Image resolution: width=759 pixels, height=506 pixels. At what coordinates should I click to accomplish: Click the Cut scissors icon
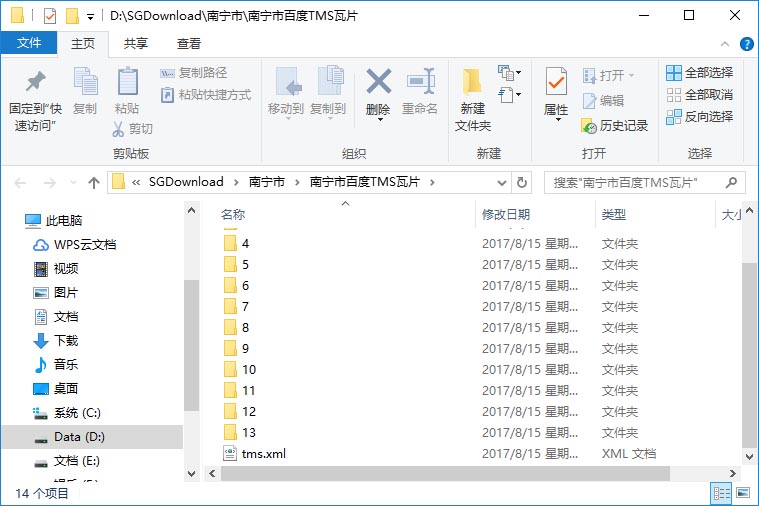[118, 129]
